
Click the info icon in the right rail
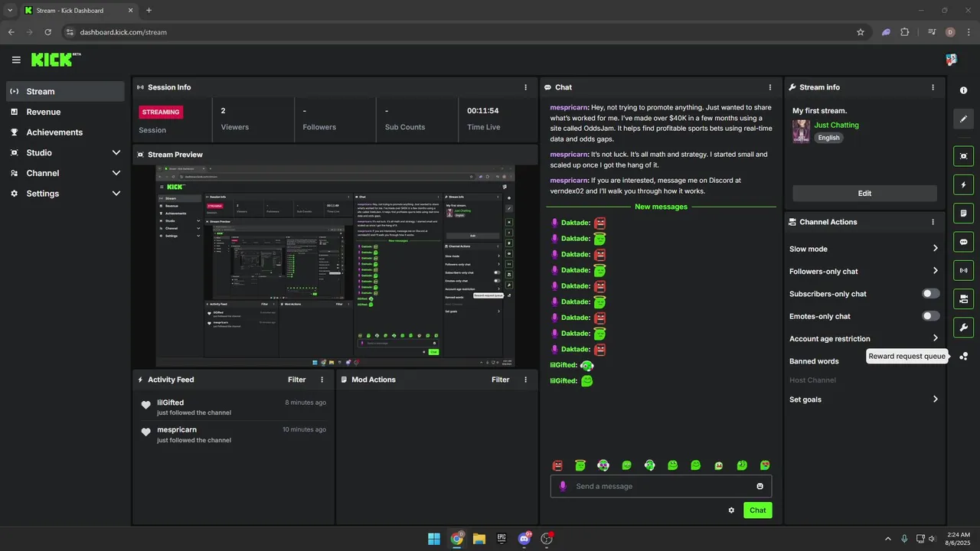pos(963,90)
